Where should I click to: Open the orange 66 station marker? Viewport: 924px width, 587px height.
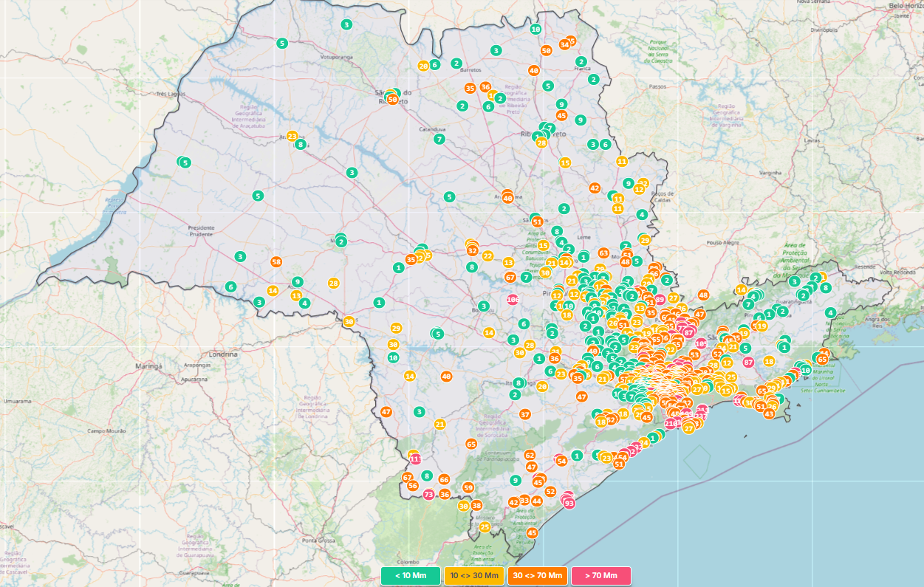[444, 479]
